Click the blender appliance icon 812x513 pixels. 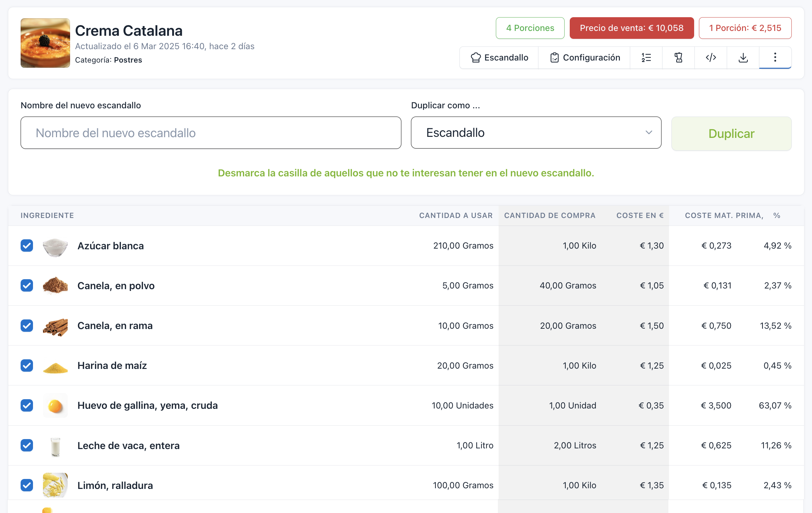coord(678,57)
